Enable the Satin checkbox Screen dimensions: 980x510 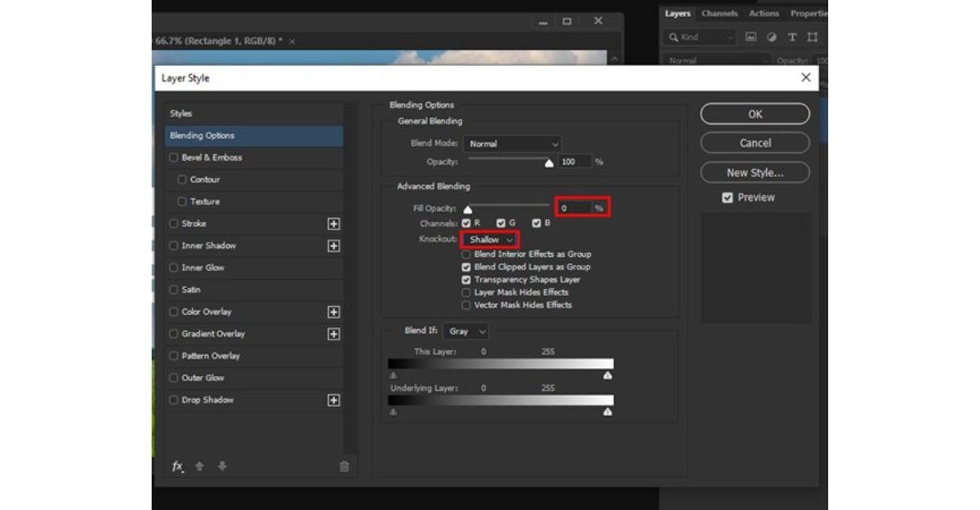[x=173, y=290]
